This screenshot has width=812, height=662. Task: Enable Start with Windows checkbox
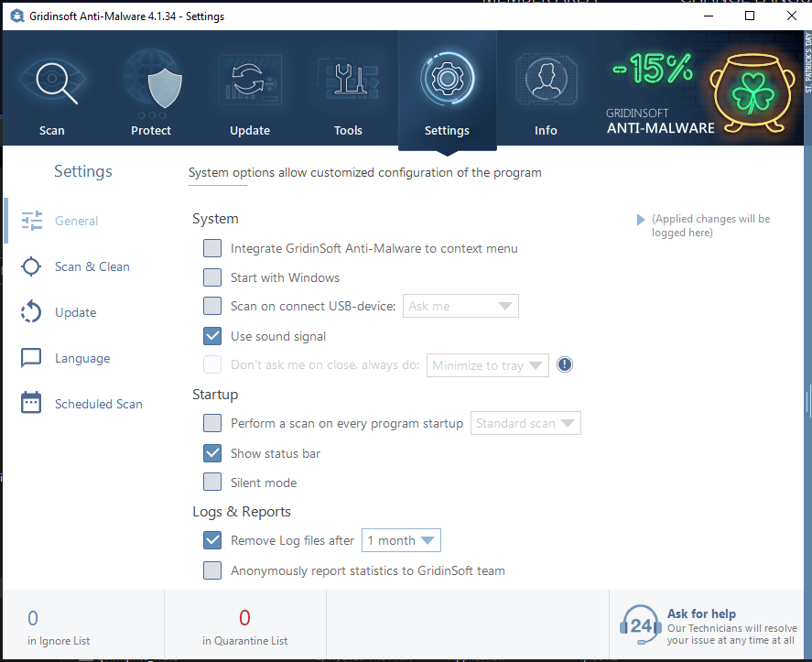tap(212, 277)
